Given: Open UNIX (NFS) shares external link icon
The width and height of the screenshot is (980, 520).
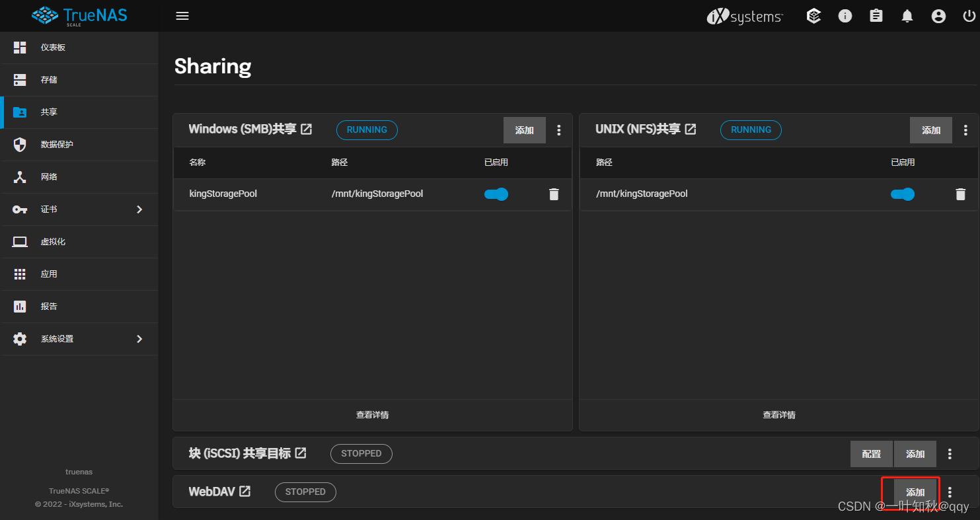Looking at the screenshot, I should point(690,130).
